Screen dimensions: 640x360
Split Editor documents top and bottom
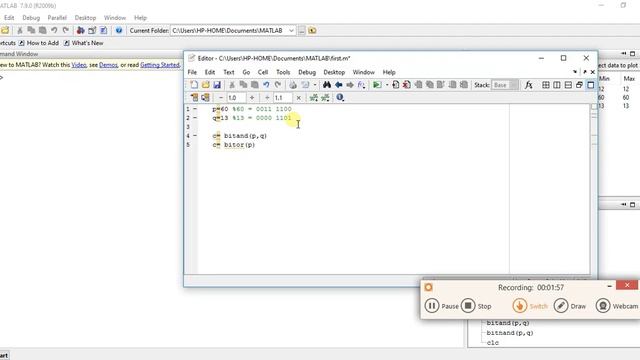tap(568, 85)
